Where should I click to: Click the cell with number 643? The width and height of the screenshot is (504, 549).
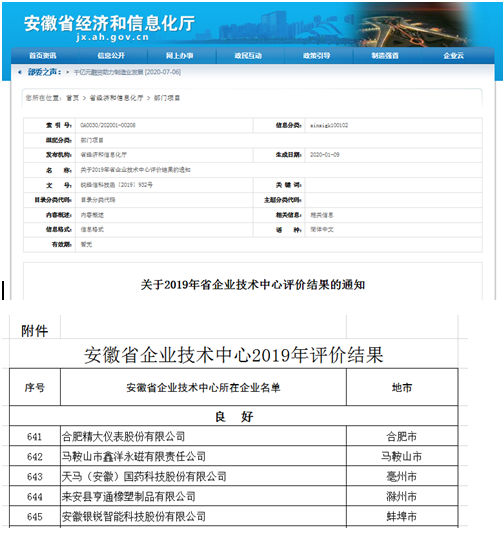35,477
